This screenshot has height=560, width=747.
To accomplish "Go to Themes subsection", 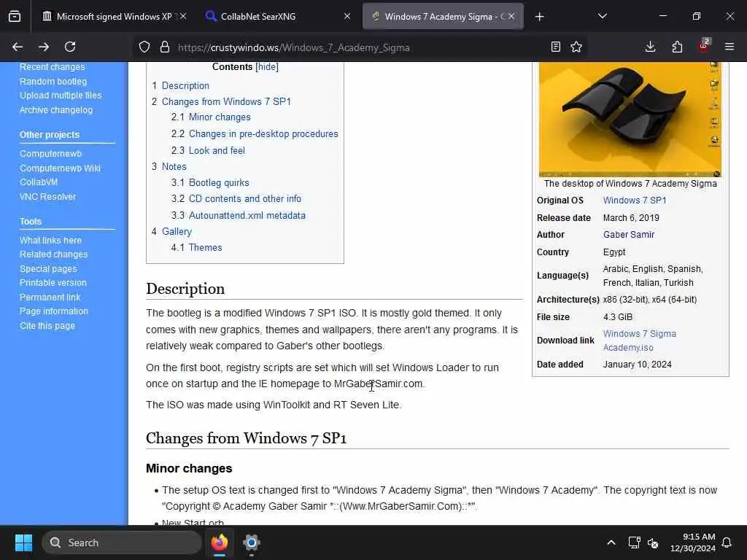I will pyautogui.click(x=205, y=248).
